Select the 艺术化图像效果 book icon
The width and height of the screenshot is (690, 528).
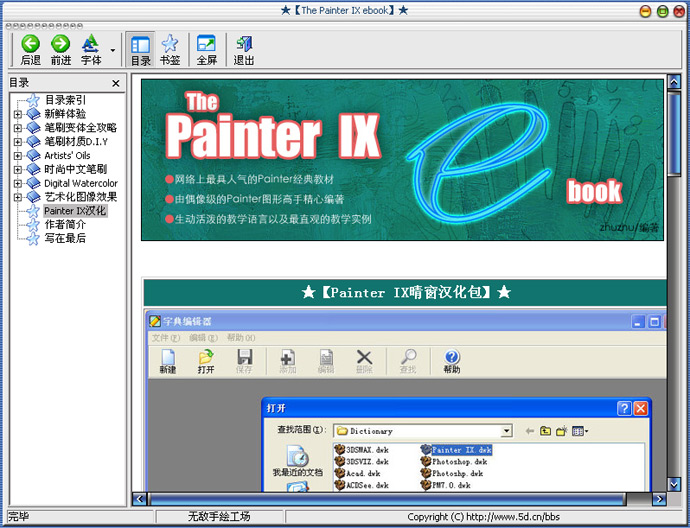(33, 197)
